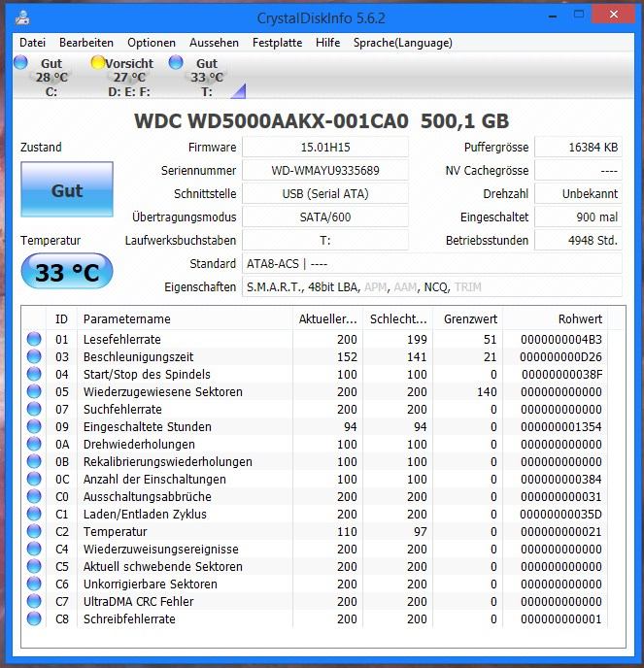Click the status orb of C2 Temperatur row
This screenshot has height=668, width=644.
click(34, 531)
